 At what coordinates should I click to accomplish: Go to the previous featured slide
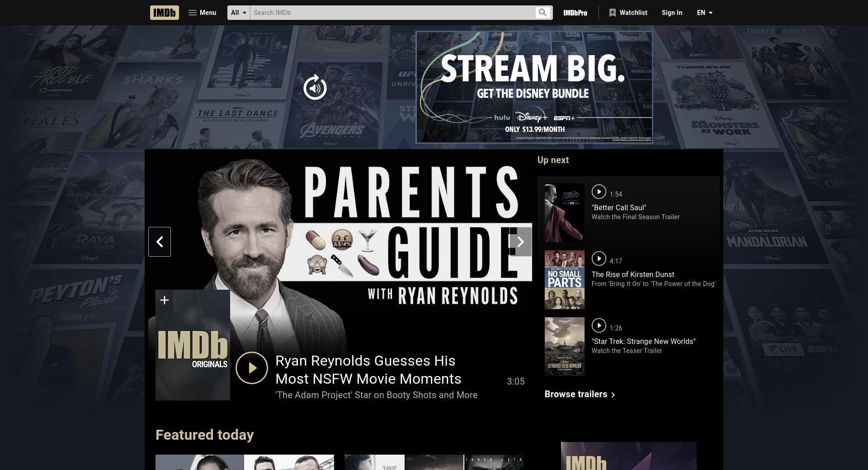point(160,242)
